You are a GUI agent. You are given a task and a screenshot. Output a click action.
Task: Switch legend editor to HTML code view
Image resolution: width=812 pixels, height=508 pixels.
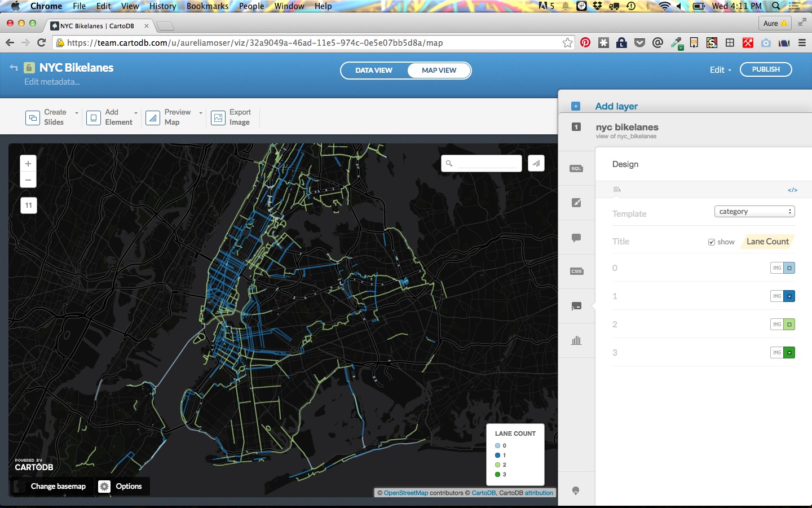click(792, 190)
